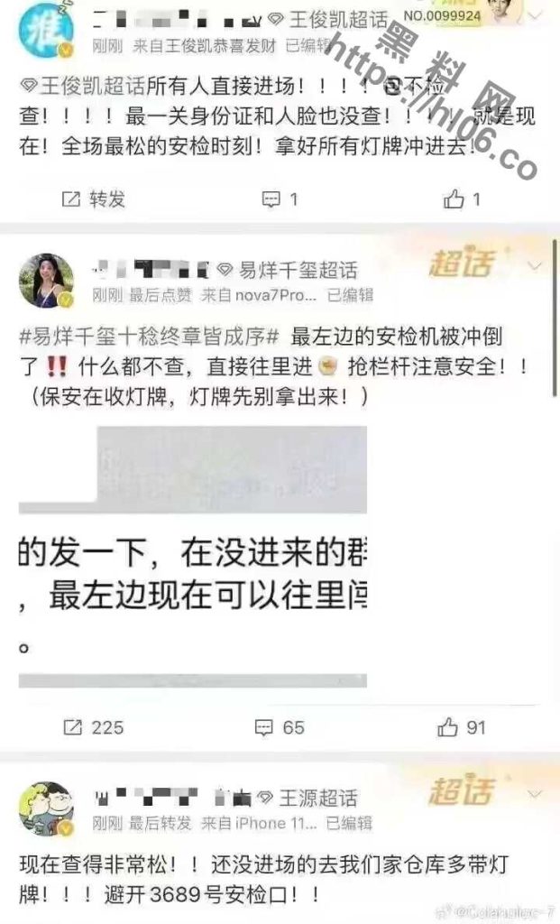Open the 王俊凯超话 topic tag in header
Image resolution: width=560 pixels, height=924 pixels.
[x=328, y=20]
